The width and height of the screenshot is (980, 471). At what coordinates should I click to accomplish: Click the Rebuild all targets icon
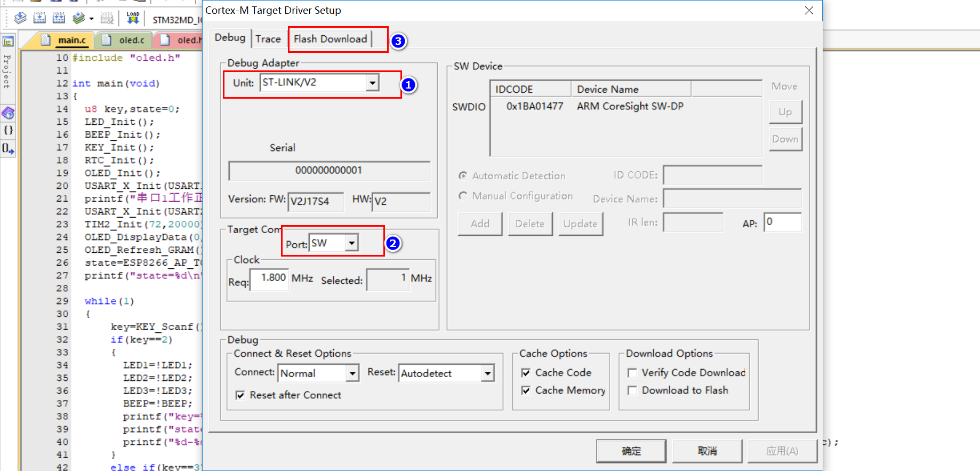point(59,19)
